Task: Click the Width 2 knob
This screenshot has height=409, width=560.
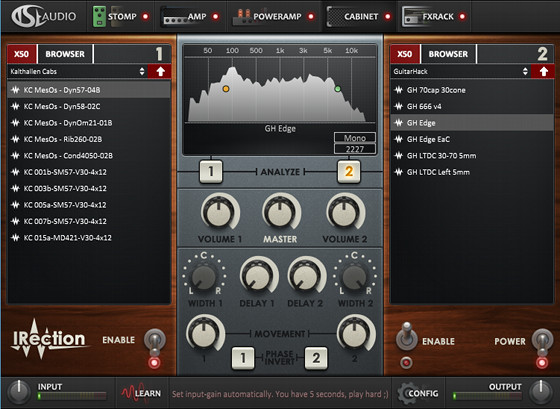Action: [355, 276]
